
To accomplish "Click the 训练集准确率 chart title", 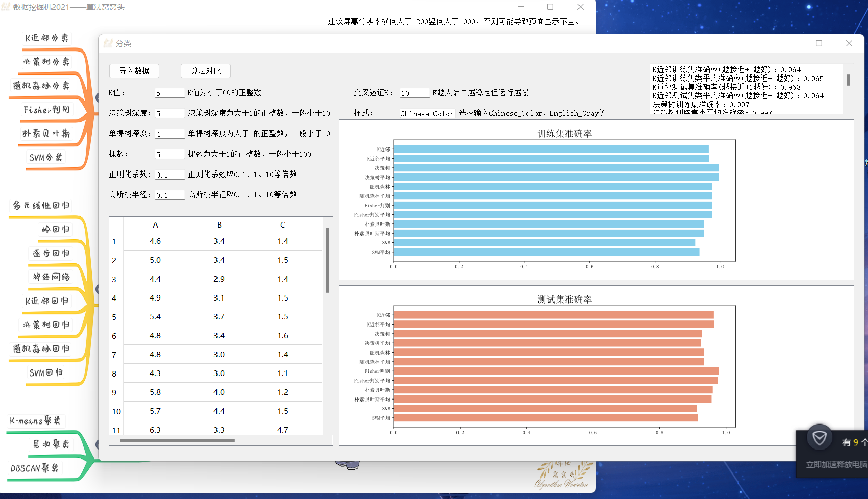I will coord(564,134).
